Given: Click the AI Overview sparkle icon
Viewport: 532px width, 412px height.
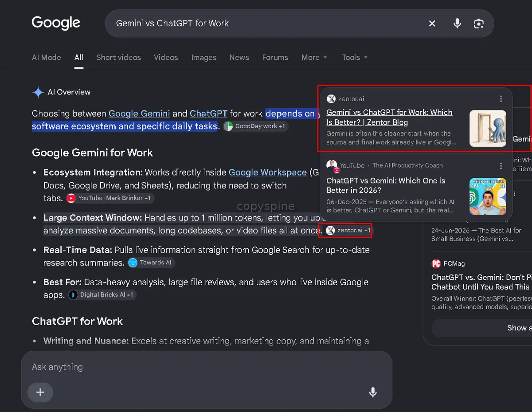Looking at the screenshot, I should (x=38, y=92).
